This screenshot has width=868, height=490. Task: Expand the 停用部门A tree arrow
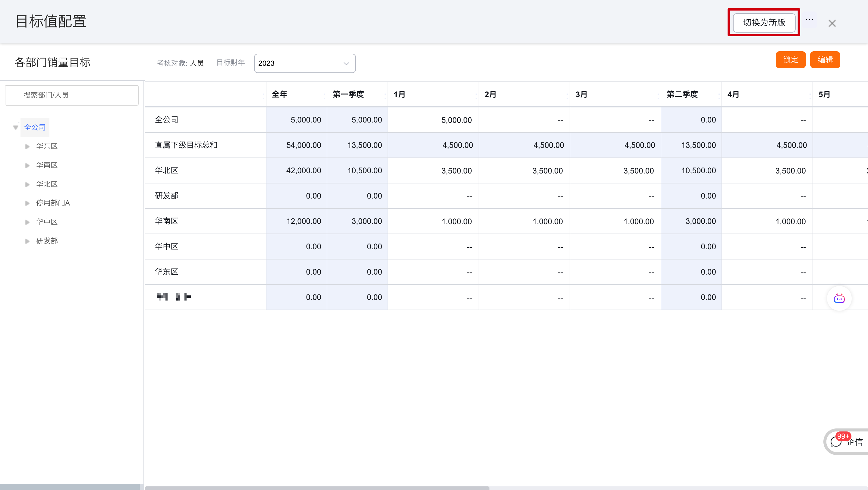(27, 203)
